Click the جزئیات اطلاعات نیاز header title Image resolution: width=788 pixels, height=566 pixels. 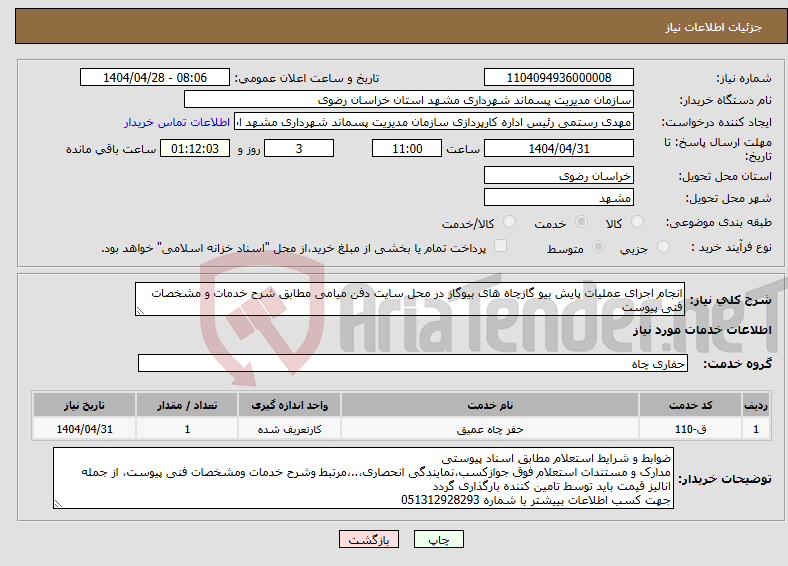tap(713, 27)
